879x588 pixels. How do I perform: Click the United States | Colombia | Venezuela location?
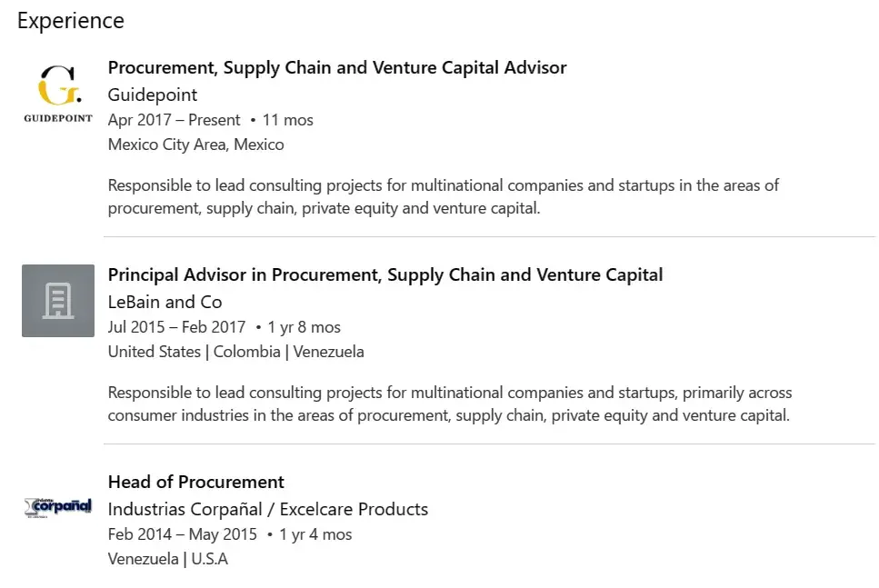click(x=235, y=352)
